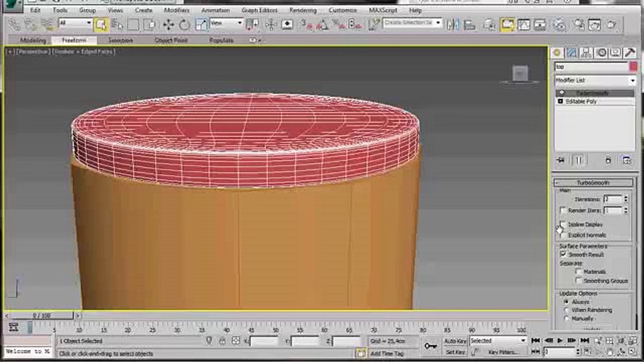The height and width of the screenshot is (362, 644).
Task: Open the Utilities hammer tab
Action: (630, 53)
